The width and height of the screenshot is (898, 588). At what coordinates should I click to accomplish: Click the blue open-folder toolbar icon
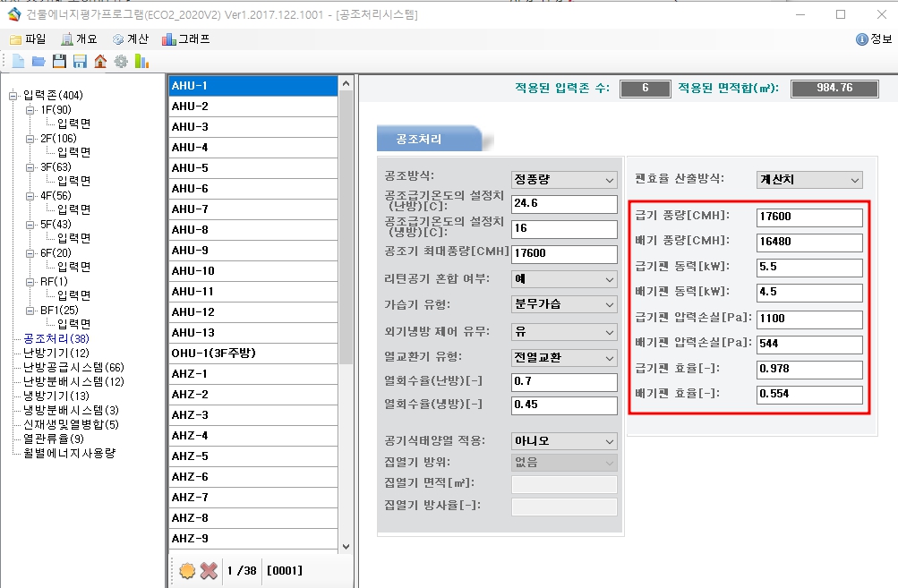click(38, 61)
